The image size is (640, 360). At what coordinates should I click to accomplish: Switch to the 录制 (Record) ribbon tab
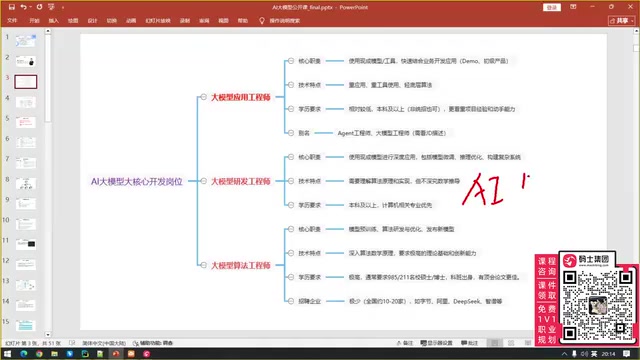tap(185, 20)
